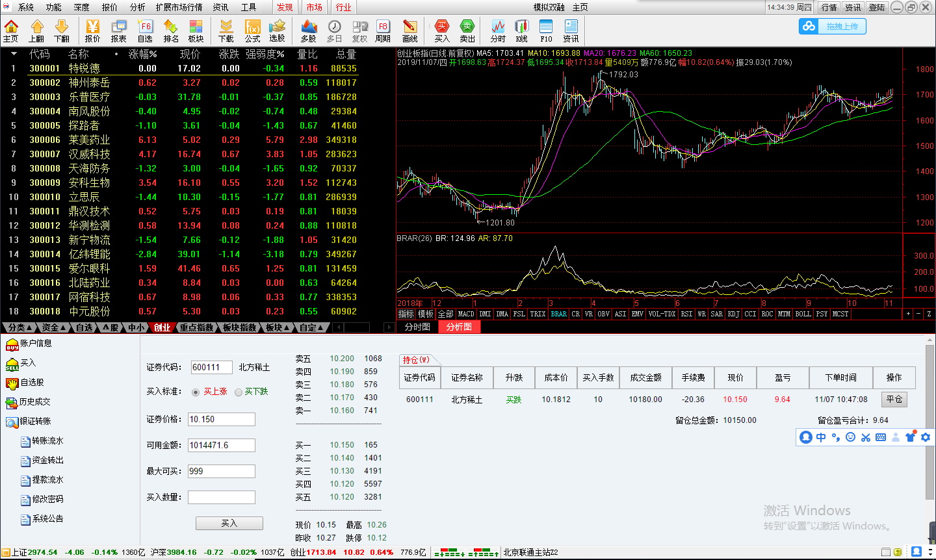The height and width of the screenshot is (560, 936).
Task: Switch to K线 candlestick chart icon
Action: pyautogui.click(x=522, y=31)
